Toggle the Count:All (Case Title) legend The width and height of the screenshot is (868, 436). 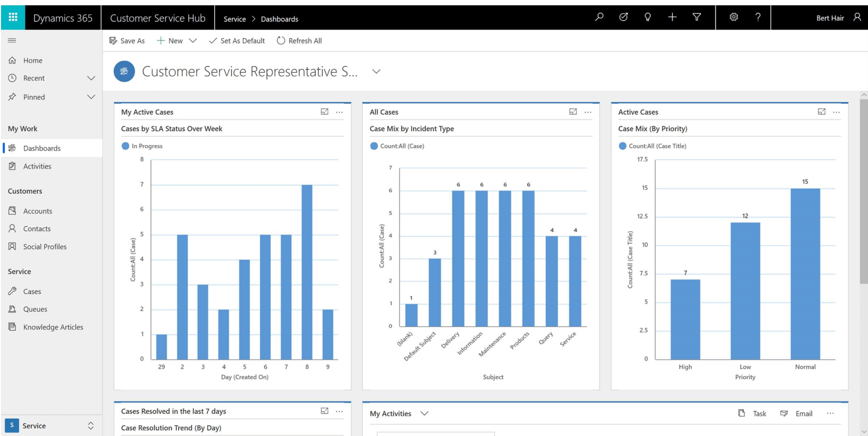tap(652, 146)
